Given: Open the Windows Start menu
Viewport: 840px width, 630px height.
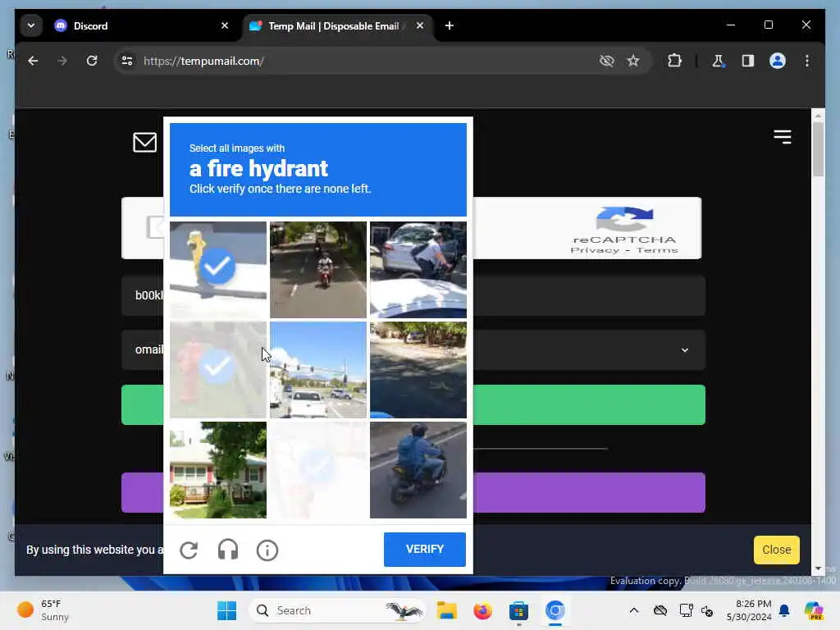Looking at the screenshot, I should (x=226, y=610).
